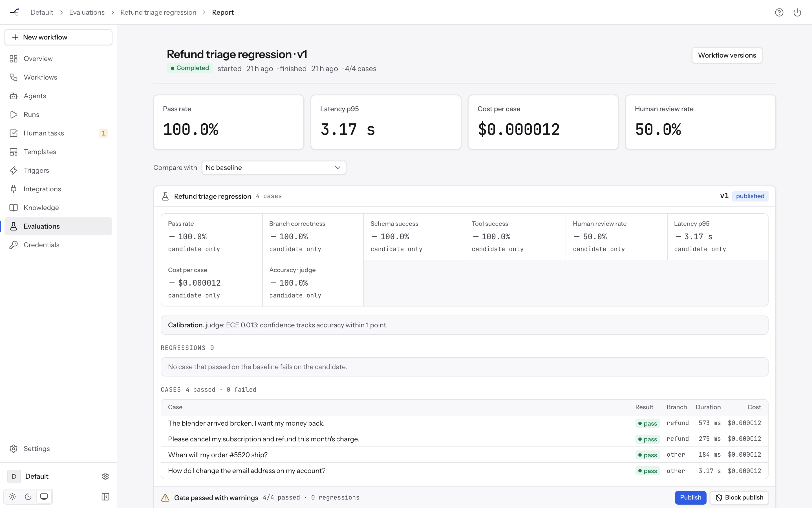Switch to light theme sun icon

click(x=12, y=497)
